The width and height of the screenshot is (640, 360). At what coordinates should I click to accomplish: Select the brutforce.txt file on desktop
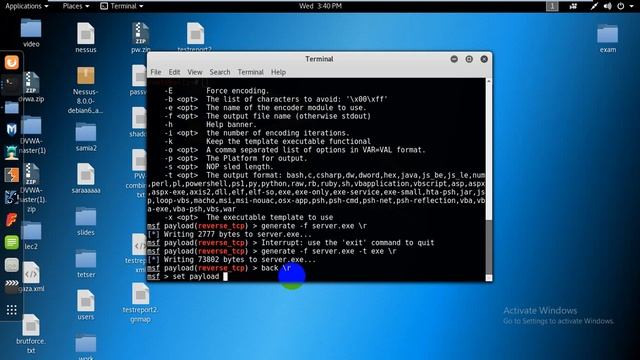point(31,335)
